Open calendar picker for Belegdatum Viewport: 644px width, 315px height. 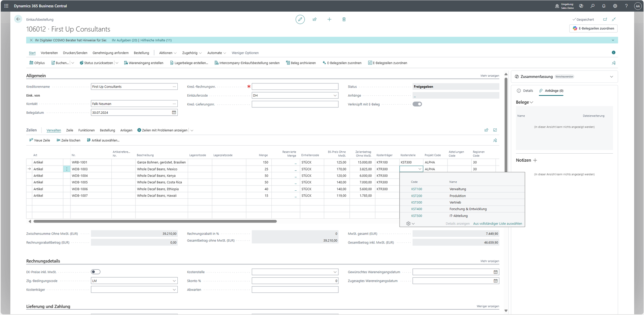click(174, 113)
